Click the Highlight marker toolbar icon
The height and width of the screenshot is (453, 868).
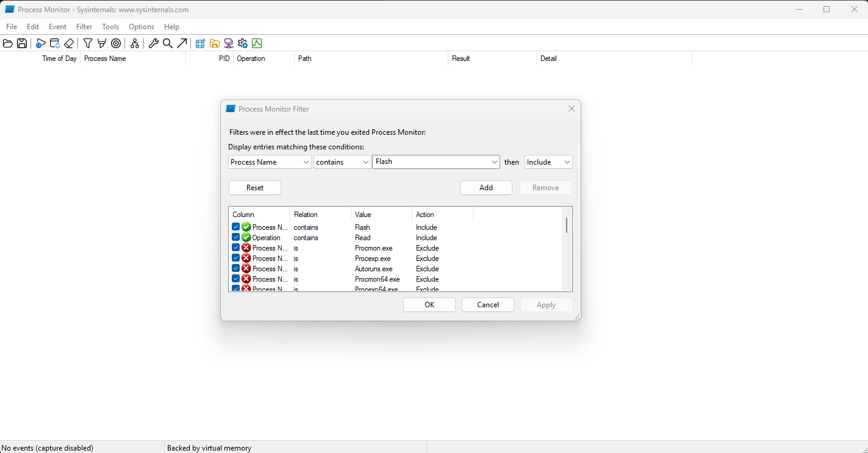pos(101,43)
